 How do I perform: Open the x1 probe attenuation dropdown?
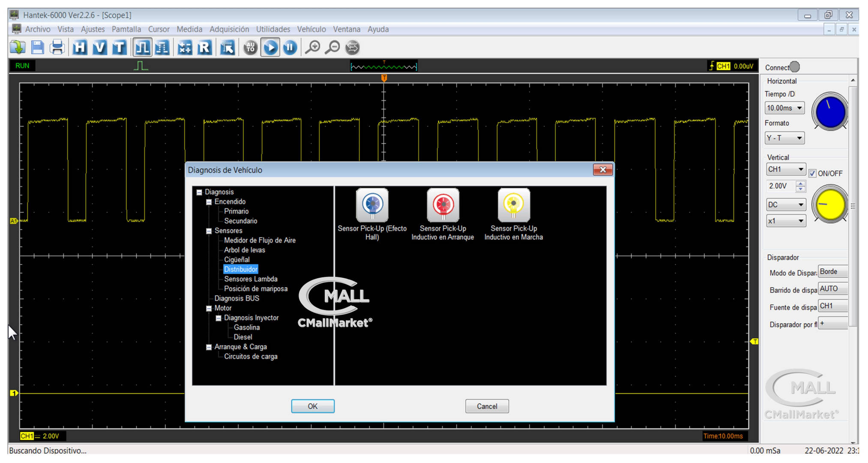coord(786,221)
